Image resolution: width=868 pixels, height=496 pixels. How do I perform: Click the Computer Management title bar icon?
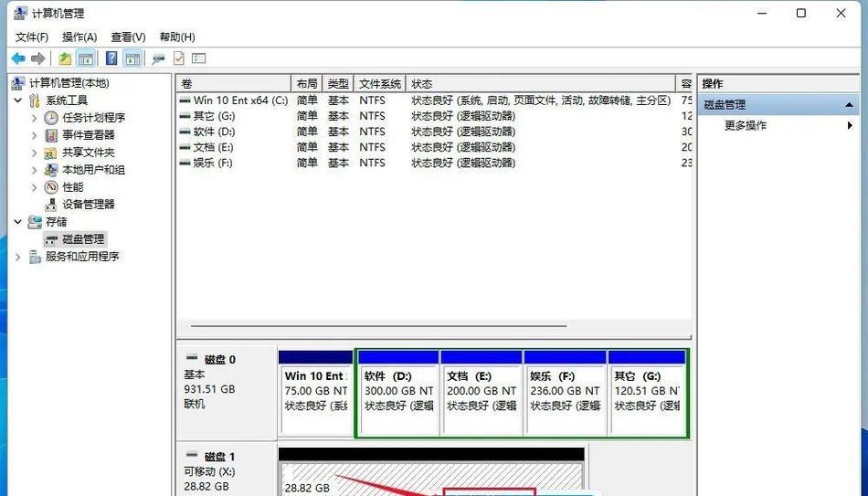coord(20,14)
